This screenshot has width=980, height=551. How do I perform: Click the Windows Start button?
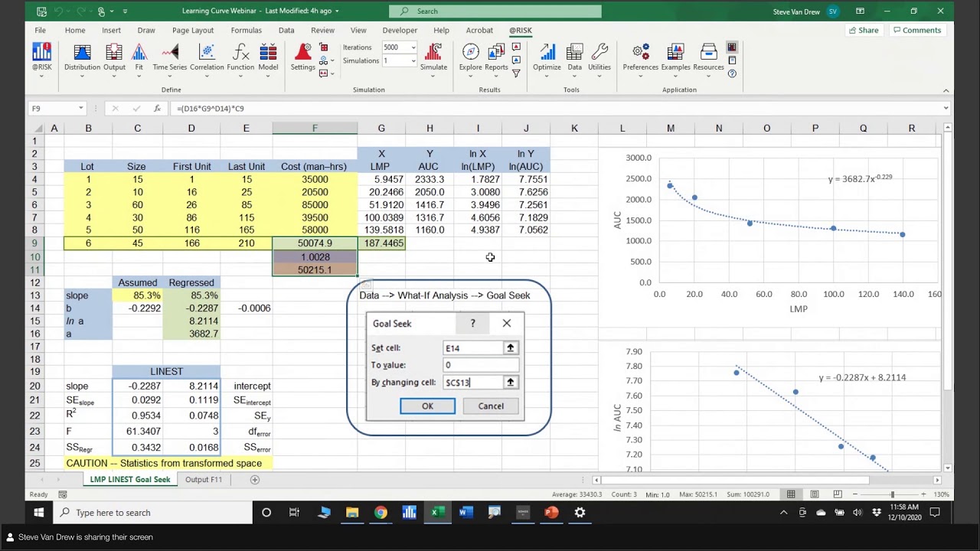38,513
